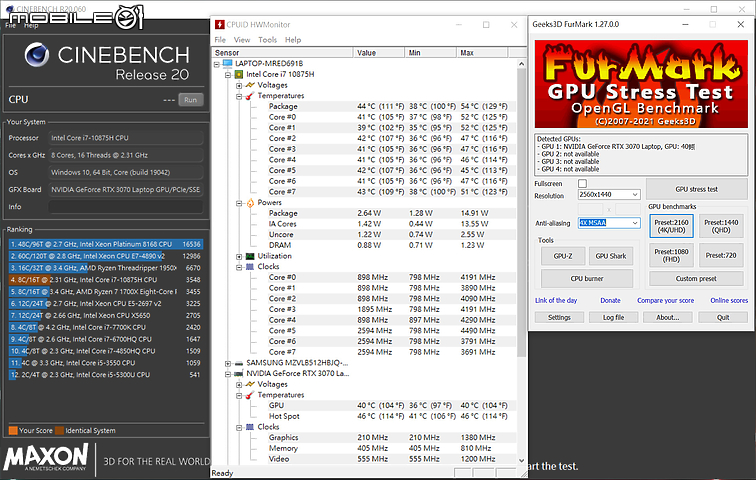Open the Custom preset dialog
Image resolution: width=756 pixels, height=480 pixels.
click(x=696, y=279)
